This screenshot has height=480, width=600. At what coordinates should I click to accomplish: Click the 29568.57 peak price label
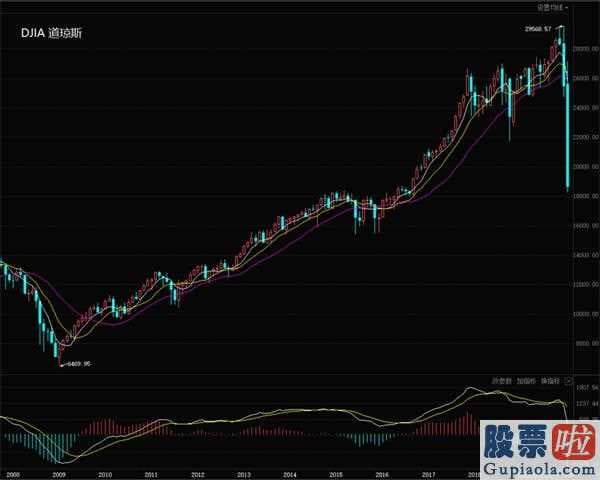point(538,28)
